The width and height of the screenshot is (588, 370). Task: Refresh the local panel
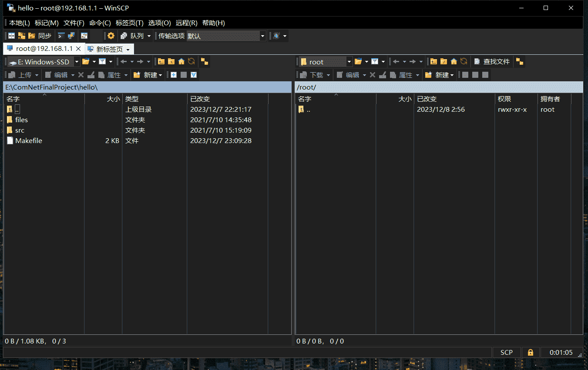coord(191,62)
